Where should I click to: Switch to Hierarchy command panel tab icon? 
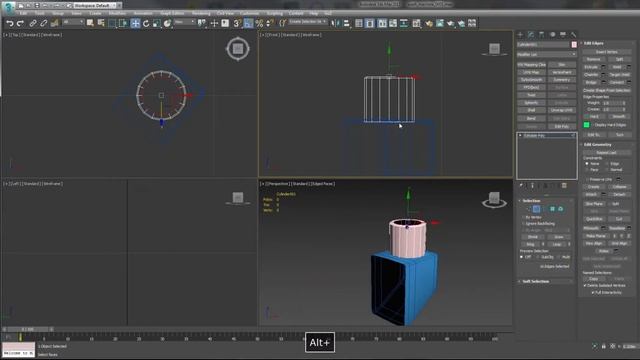pyautogui.click(x=542, y=35)
